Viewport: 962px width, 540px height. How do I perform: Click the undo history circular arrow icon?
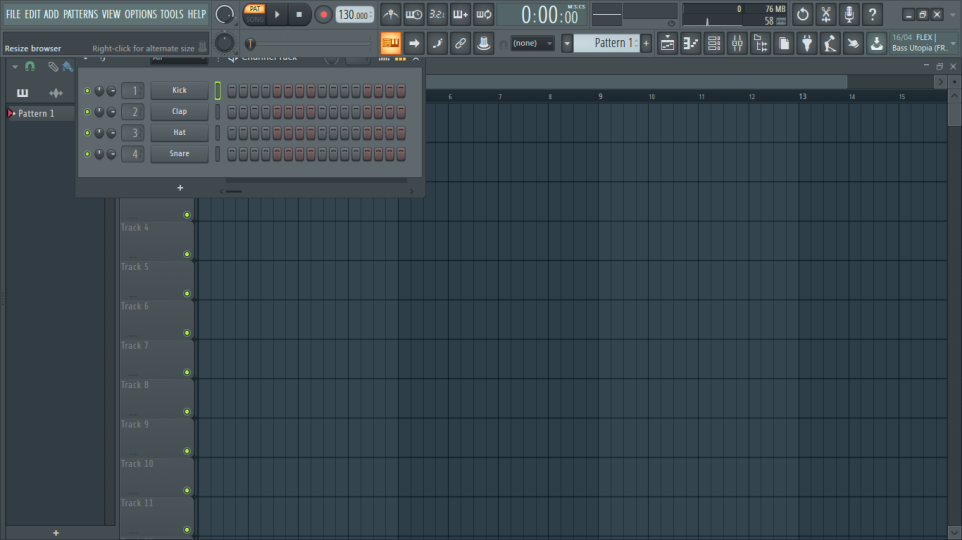tap(802, 14)
